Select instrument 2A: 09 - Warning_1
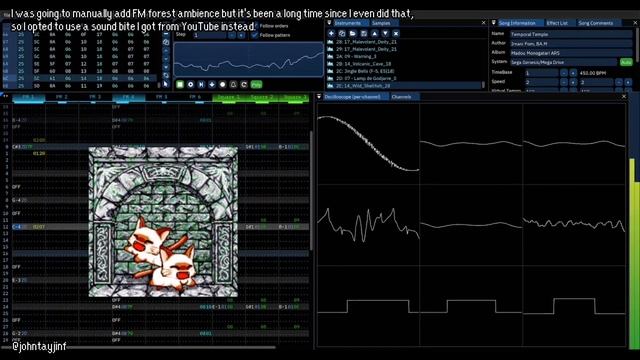The image size is (640, 360). (404, 56)
